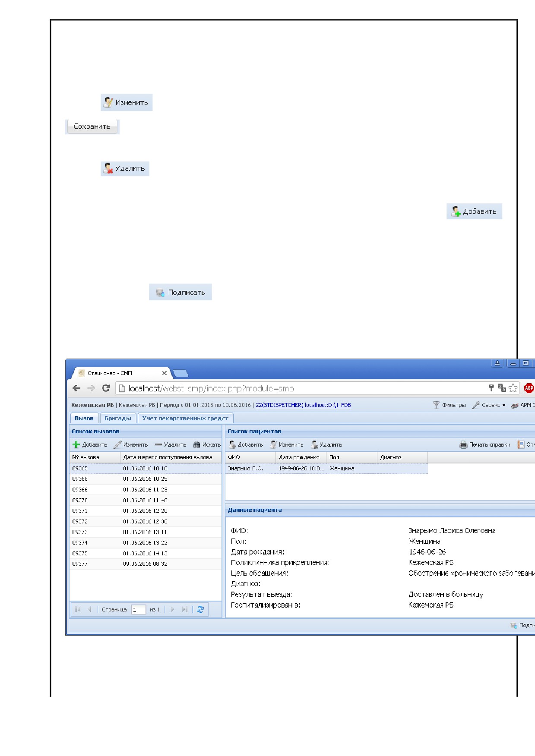Screen dimensions: 535x756
Task: Edit call with pencil Изменить in call list
Action: [130, 445]
